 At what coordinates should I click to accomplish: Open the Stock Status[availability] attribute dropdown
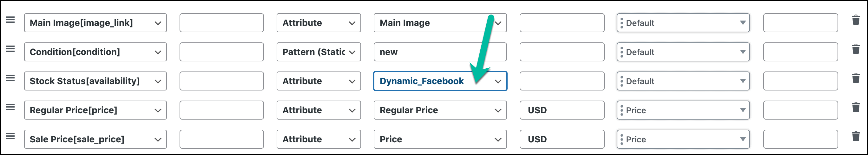[x=95, y=81]
